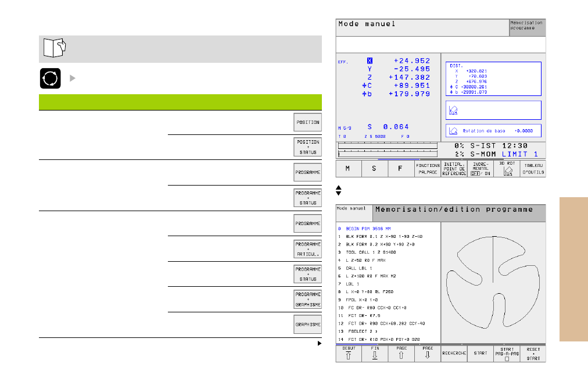This screenshot has height=381, width=588.
Task: Toggle the INCREMENTAL OFF/ON soft key
Action: tap(481, 169)
